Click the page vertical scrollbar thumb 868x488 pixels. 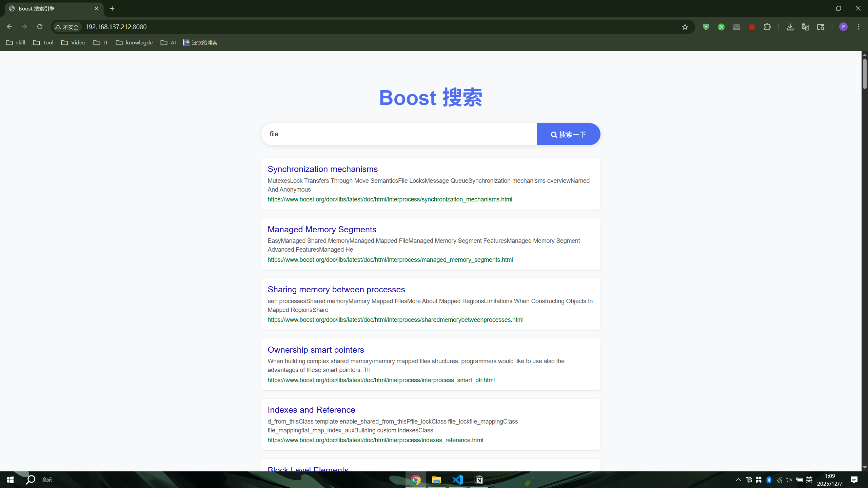865,74
